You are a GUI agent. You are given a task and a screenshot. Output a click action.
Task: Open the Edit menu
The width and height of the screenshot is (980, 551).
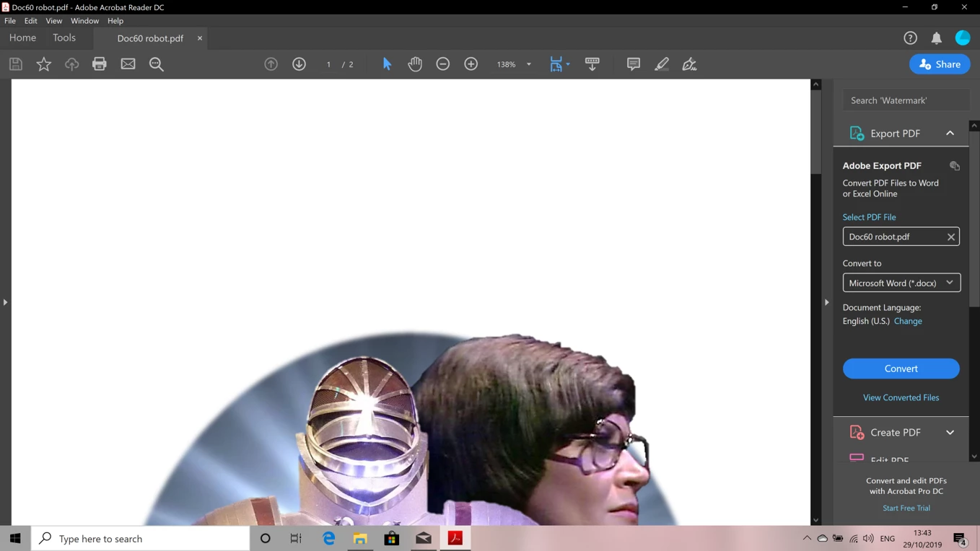click(30, 21)
